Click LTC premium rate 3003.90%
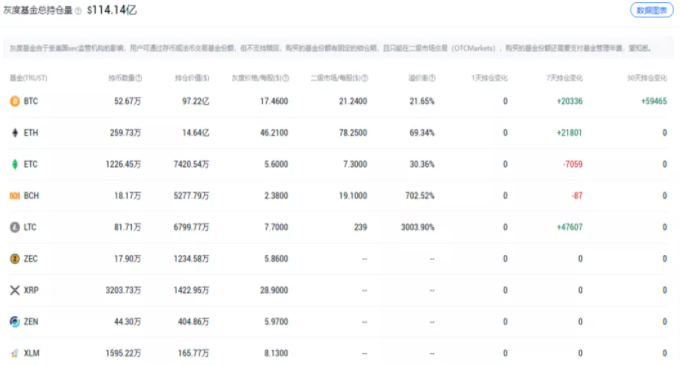Screen dimensions: 680x366 (418, 227)
